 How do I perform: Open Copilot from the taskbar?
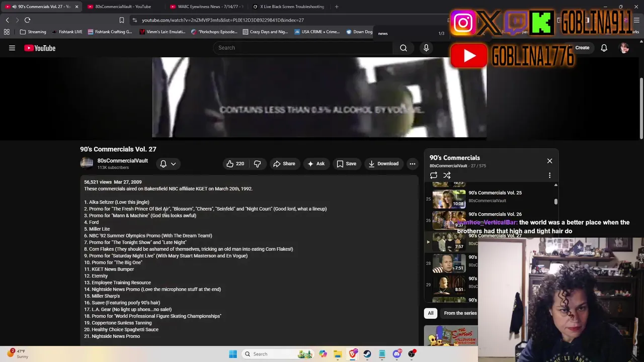pos(323,354)
